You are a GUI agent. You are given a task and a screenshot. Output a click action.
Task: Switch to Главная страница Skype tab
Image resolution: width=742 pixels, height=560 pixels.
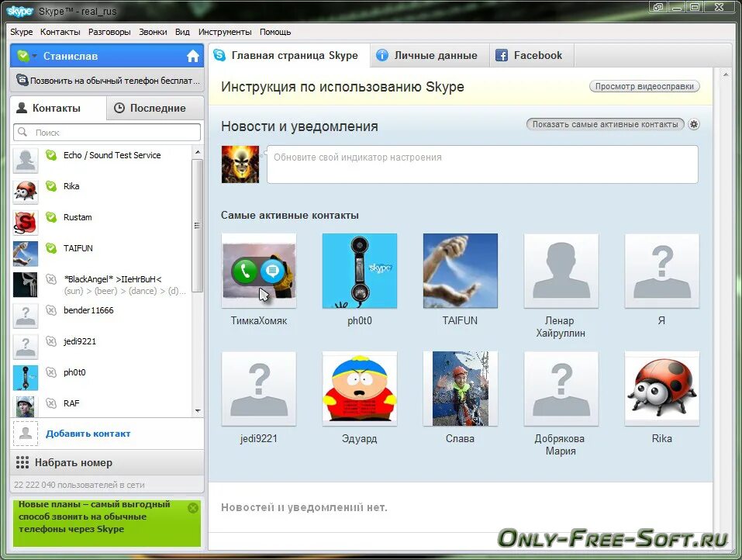[288, 55]
